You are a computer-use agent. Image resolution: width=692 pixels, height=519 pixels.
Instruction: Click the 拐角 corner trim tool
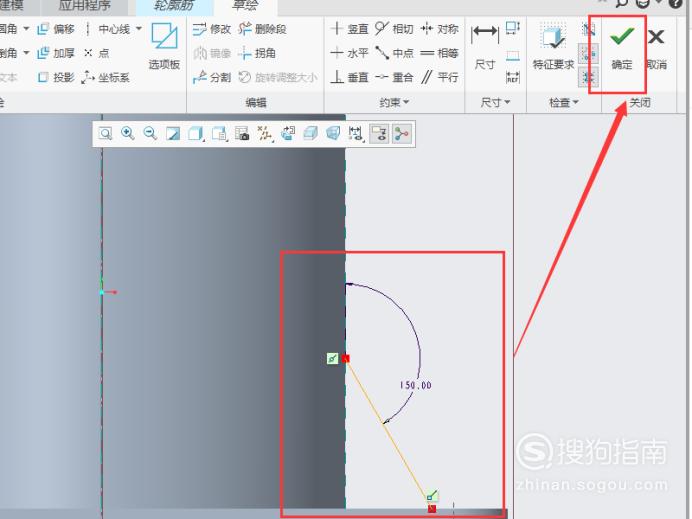tap(257, 53)
